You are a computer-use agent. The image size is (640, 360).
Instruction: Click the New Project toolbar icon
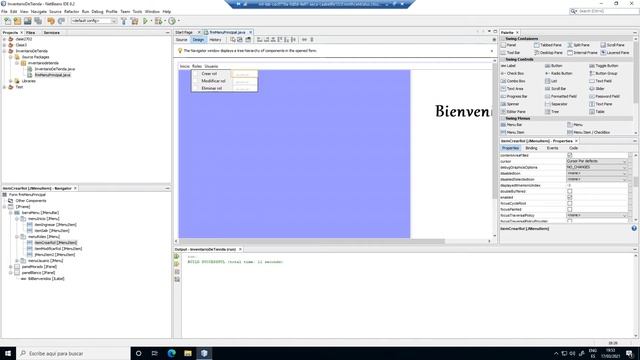point(18,21)
